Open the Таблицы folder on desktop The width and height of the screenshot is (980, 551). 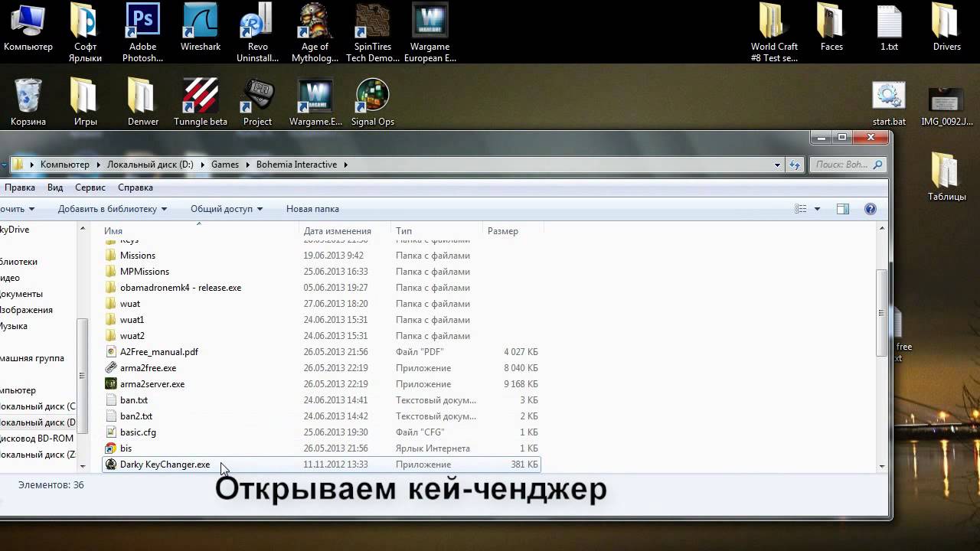point(946,177)
